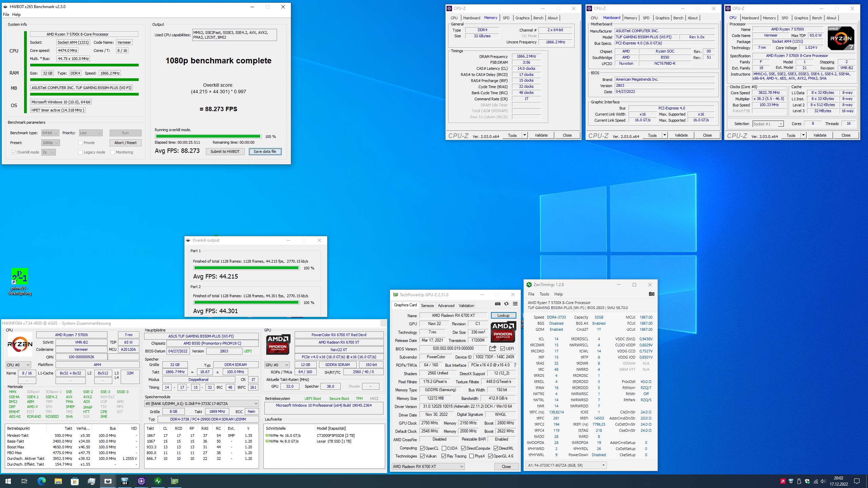This screenshot has height=488, width=868.
Task: Enable Legacy mode checkbox in HWBOT
Action: pos(80,152)
